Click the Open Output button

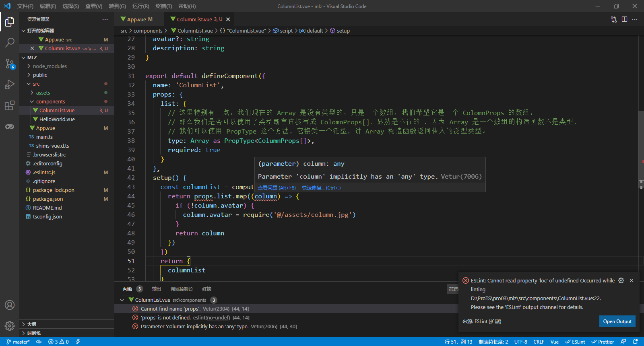[617, 321]
